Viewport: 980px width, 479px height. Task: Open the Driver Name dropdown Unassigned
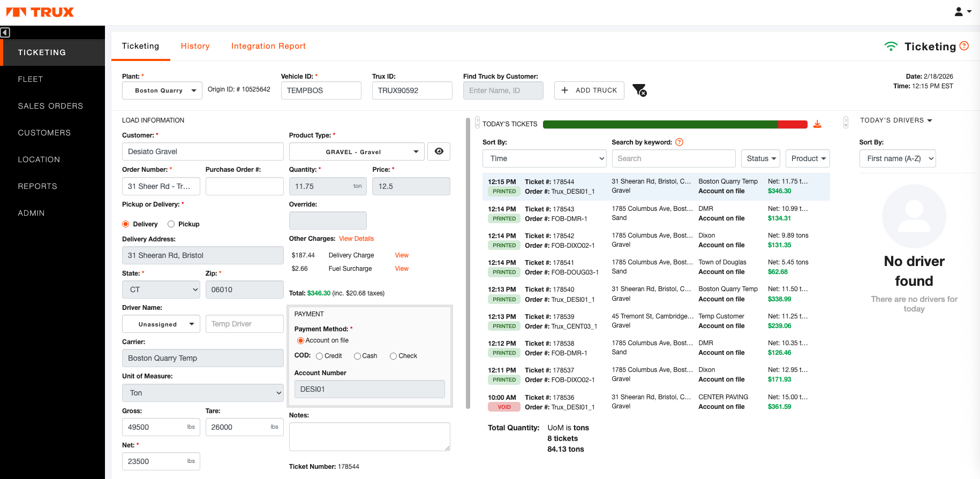click(x=161, y=324)
